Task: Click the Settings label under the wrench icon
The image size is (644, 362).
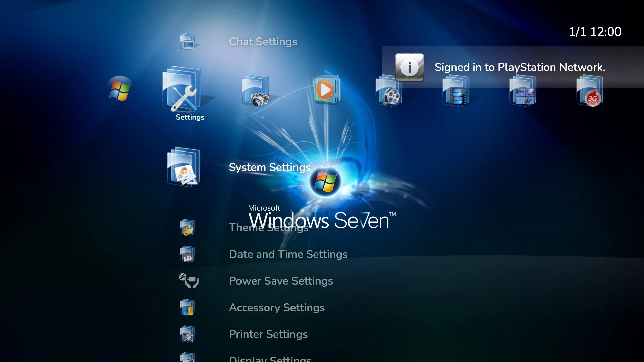Action: pyautogui.click(x=190, y=117)
